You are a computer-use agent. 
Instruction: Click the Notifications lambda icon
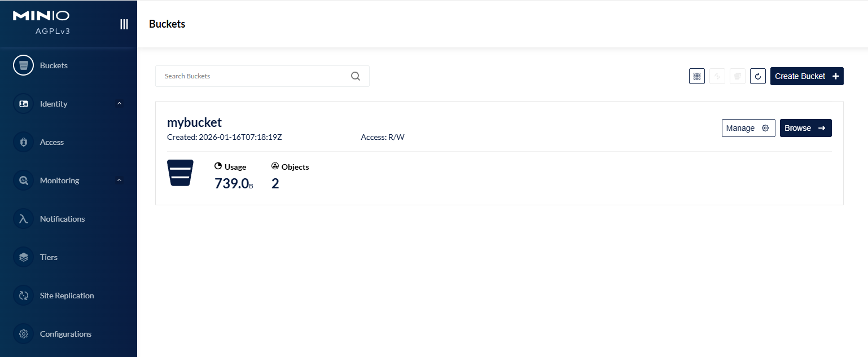tap(24, 219)
